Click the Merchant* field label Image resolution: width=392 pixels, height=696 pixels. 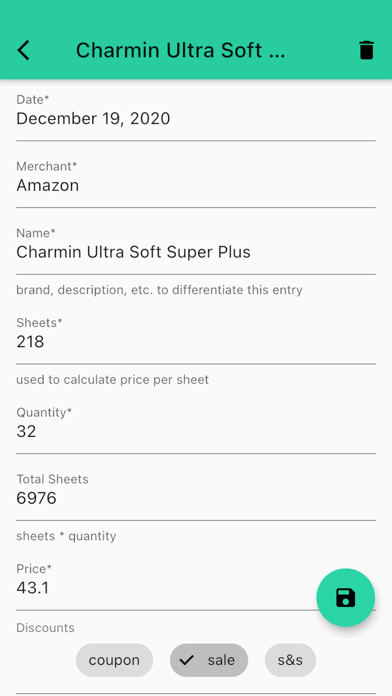click(47, 166)
